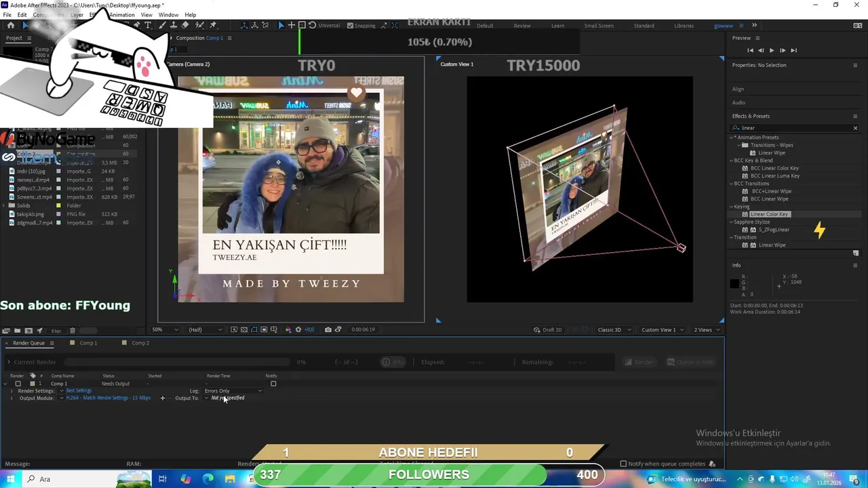Click the Fast Previews icon beside Half
The height and width of the screenshot is (488, 868).
click(234, 329)
